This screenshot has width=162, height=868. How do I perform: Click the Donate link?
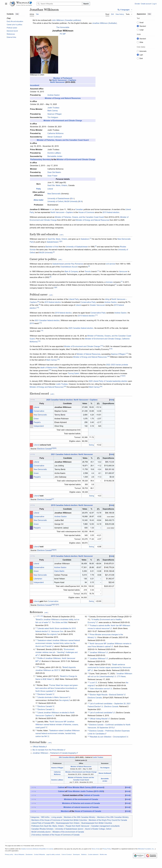pyautogui.click(x=137, y=4)
